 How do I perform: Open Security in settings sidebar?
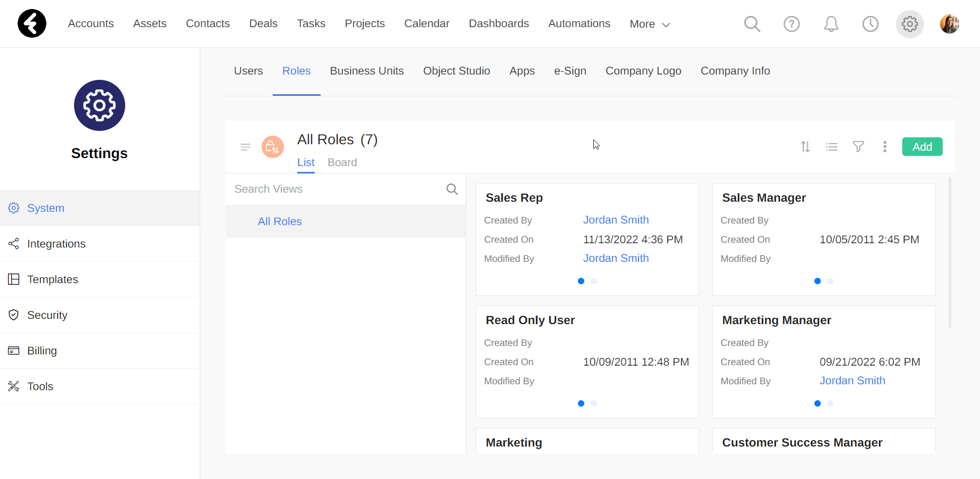(100, 315)
